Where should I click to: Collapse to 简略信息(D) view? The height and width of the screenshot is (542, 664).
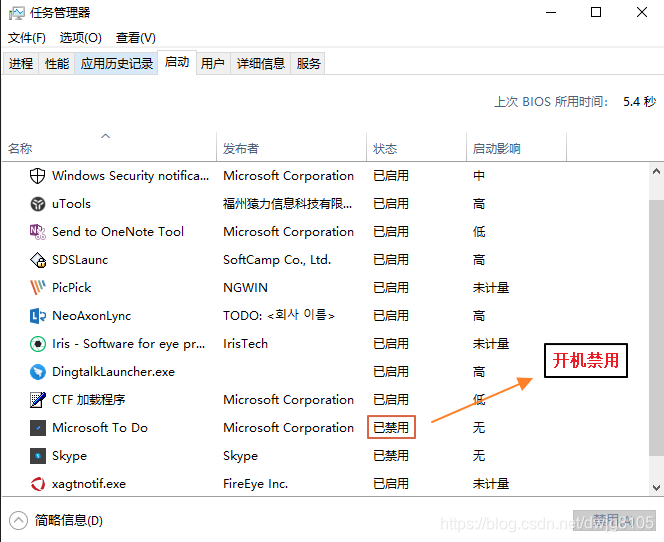[x=56, y=520]
